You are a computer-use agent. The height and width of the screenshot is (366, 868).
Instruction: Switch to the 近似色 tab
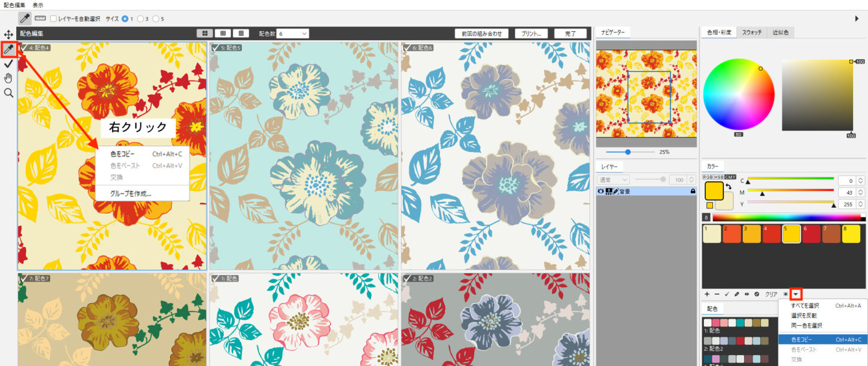tap(781, 32)
